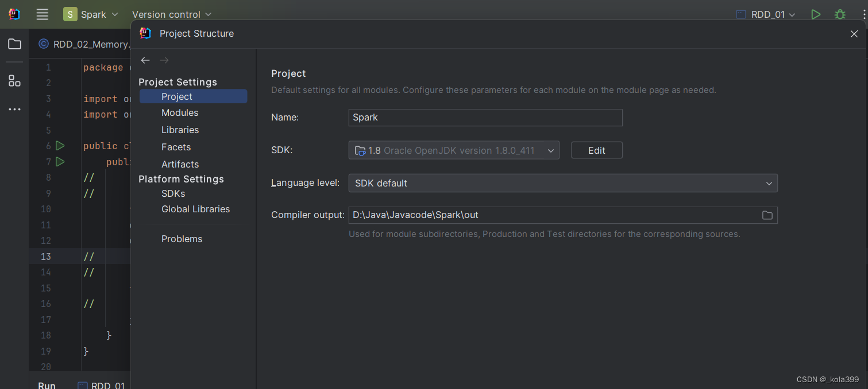Select SDKs under Platform Settings
Image resolution: width=868 pixels, height=389 pixels.
(173, 193)
